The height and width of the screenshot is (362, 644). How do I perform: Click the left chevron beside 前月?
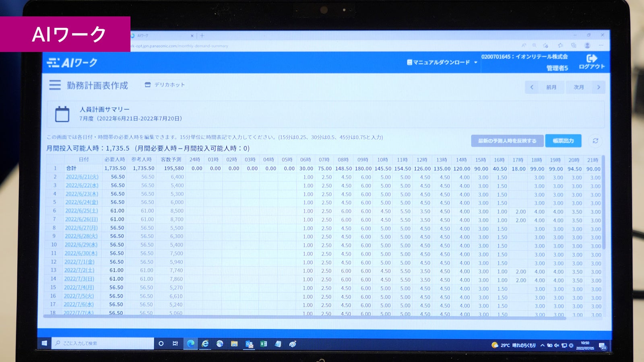[533, 87]
